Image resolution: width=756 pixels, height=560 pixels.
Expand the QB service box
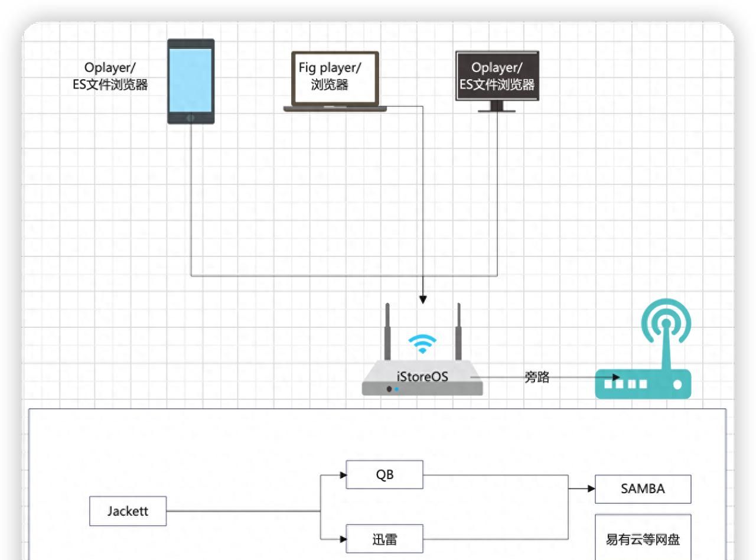click(384, 474)
